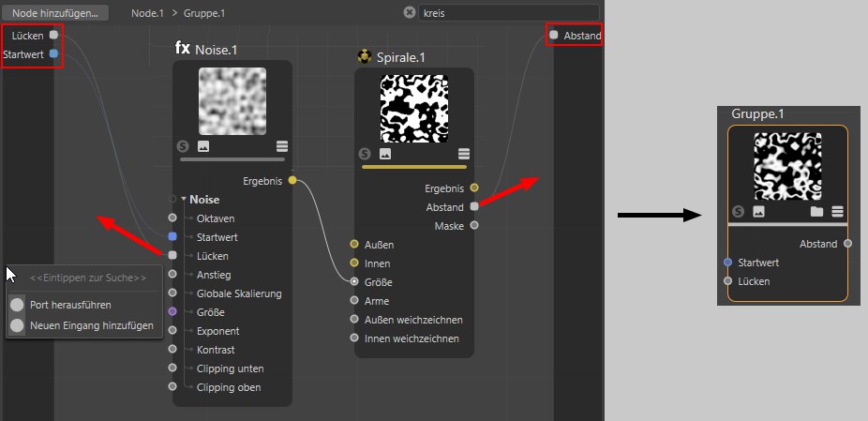The height and width of the screenshot is (421, 868).
Task: Open the hamburger menu on Spirale.1 node
Action: (463, 155)
